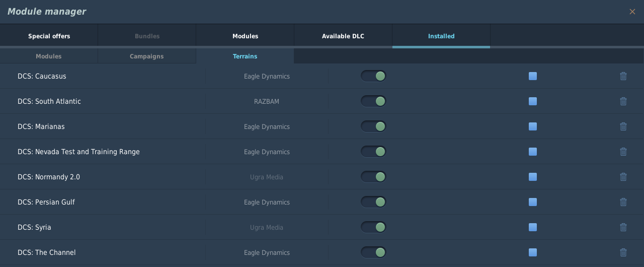644x267 pixels.
Task: Open the Special offers tab
Action: click(49, 36)
